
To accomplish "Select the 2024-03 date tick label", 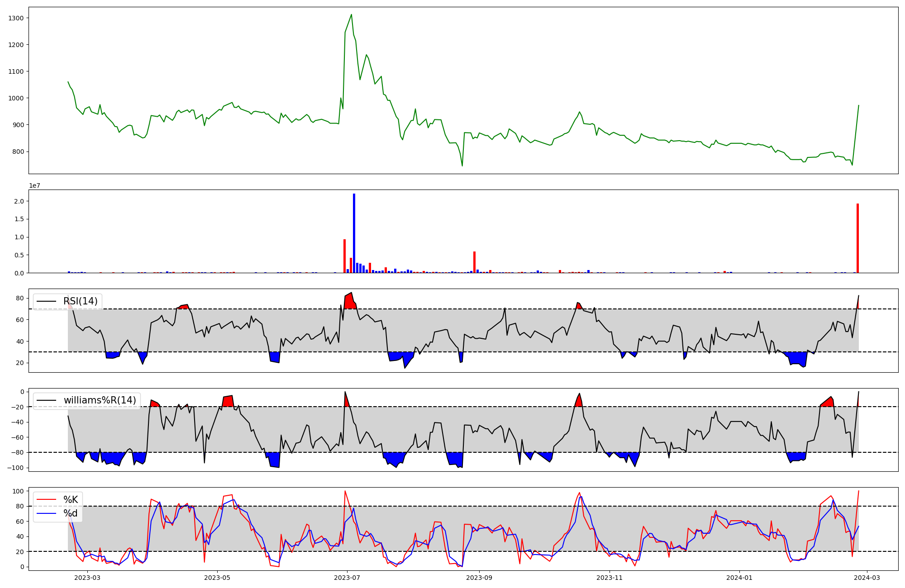I will click(x=867, y=577).
